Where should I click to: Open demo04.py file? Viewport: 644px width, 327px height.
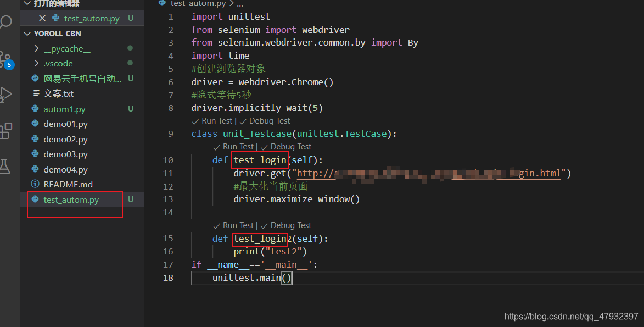(65, 169)
